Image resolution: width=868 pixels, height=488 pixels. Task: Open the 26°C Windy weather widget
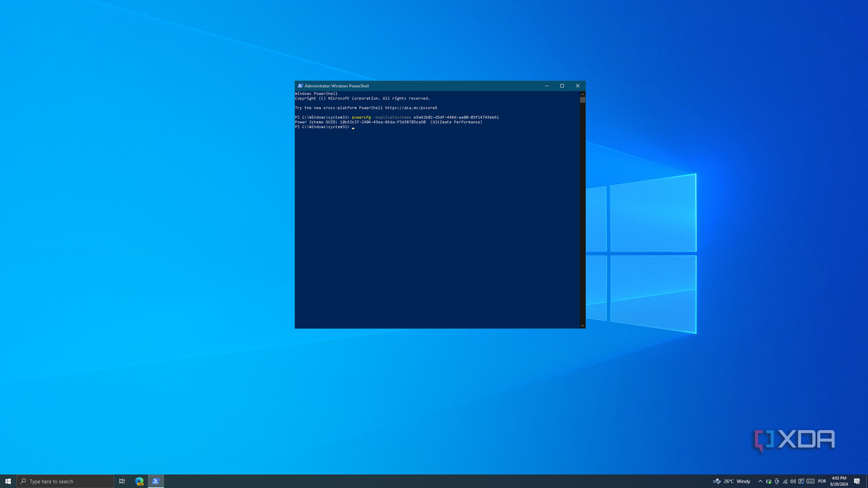(x=732, y=481)
